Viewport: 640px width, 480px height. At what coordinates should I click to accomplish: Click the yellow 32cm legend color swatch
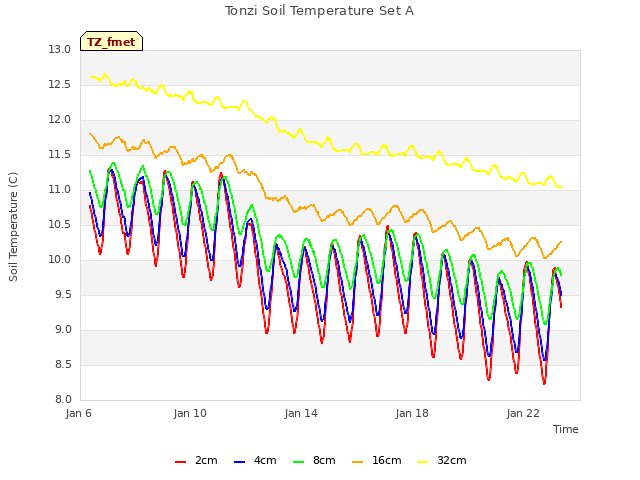423,462
